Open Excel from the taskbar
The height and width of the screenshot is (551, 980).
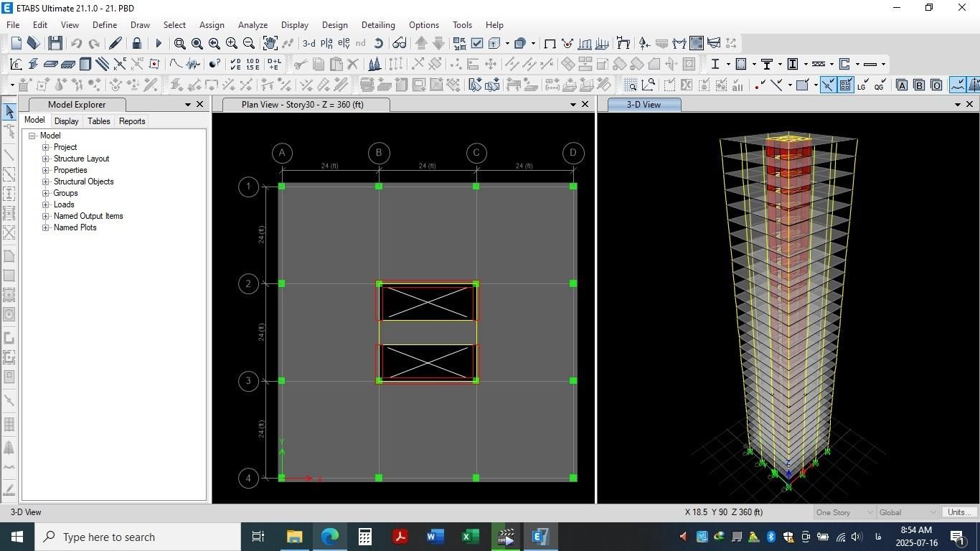tap(470, 537)
